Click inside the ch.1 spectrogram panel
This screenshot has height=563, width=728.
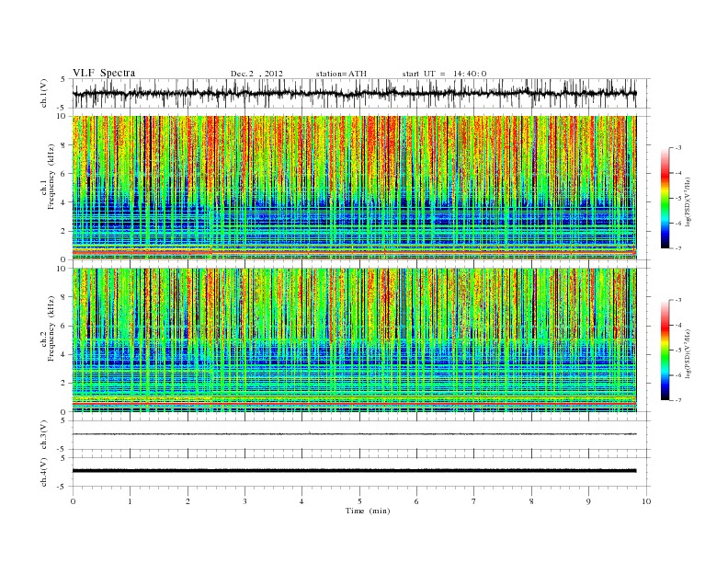click(354, 188)
